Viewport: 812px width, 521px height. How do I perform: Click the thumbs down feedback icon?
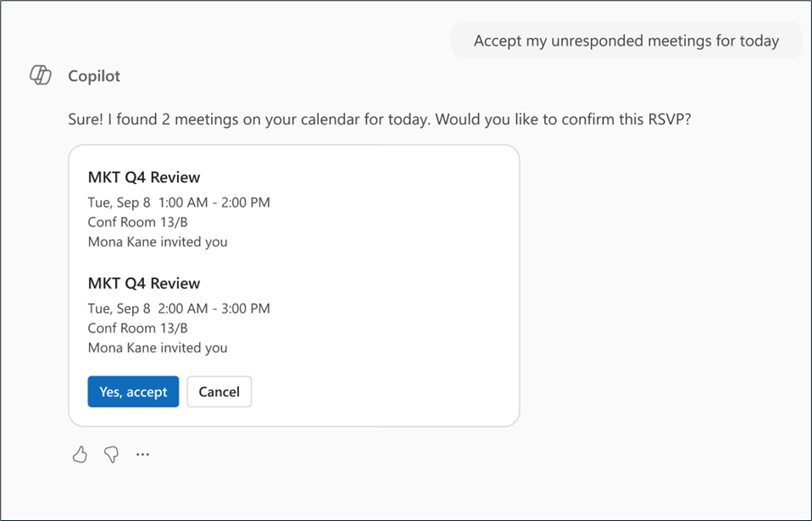tap(111, 455)
